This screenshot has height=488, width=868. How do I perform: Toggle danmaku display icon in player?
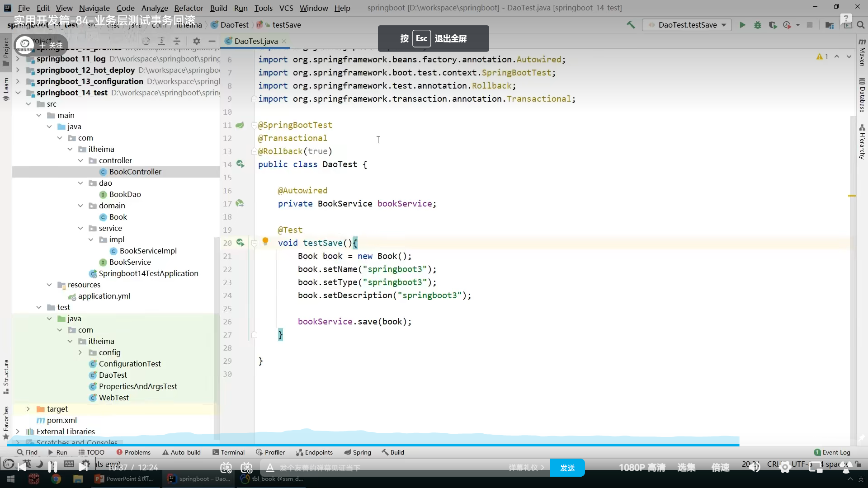click(x=226, y=468)
